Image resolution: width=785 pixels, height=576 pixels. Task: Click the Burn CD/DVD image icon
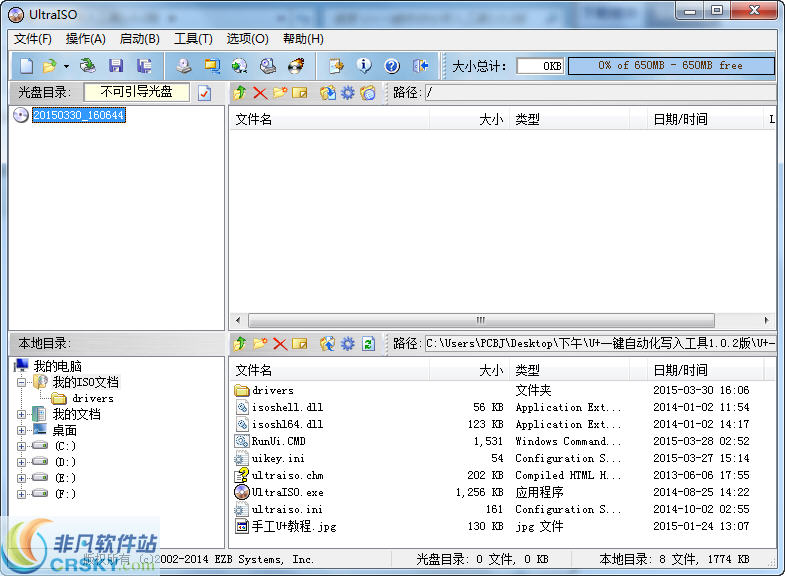(296, 66)
